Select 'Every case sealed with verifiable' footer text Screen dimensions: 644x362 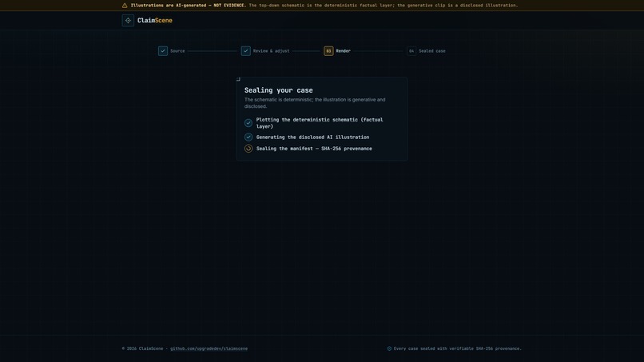click(458, 348)
